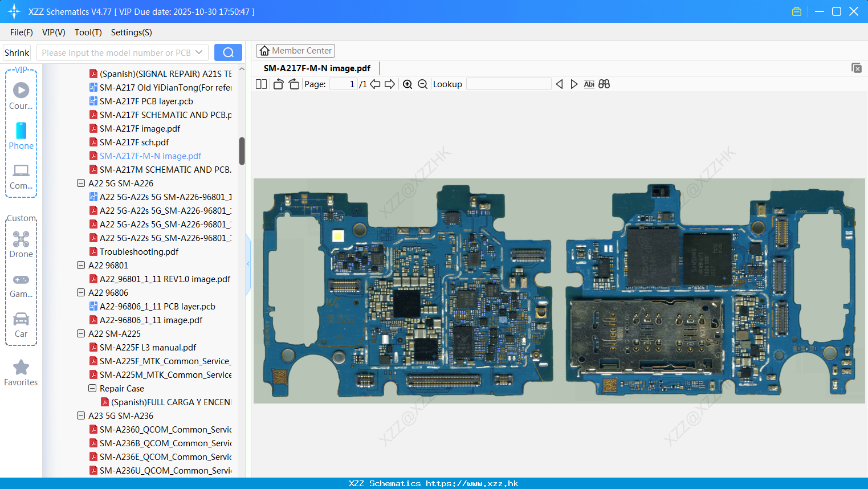The image size is (868, 489).
Task: Open the Tool(T) menu
Action: click(88, 32)
